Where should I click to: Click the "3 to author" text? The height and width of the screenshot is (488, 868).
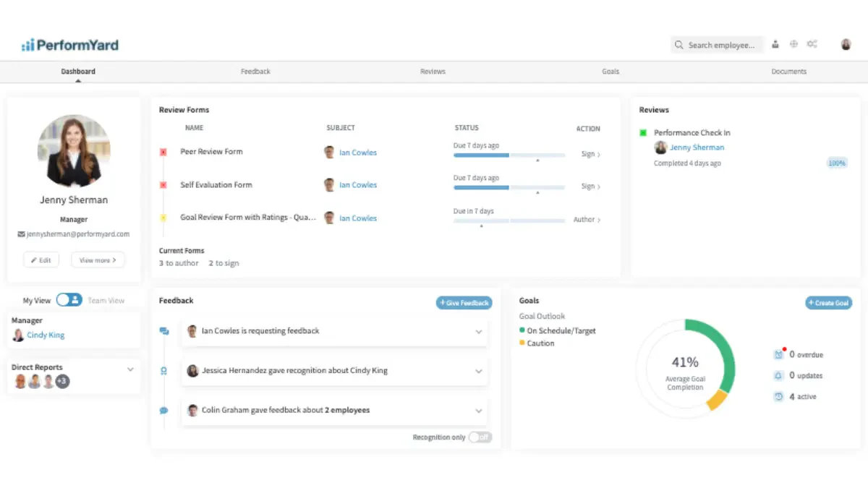click(x=179, y=263)
